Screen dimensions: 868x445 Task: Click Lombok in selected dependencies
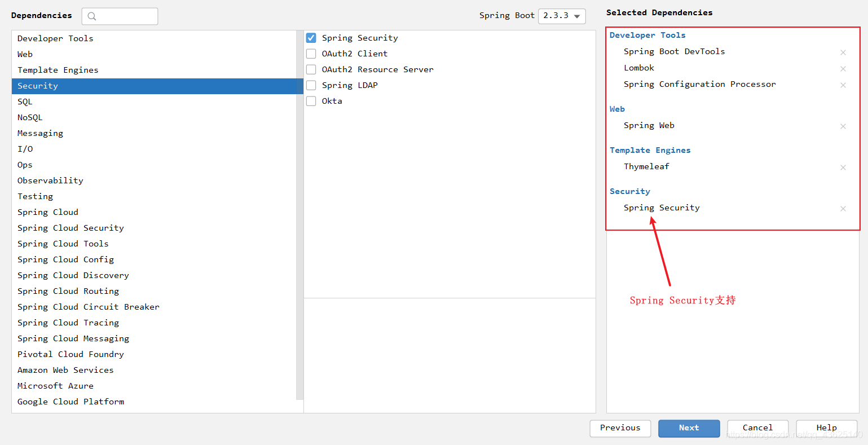click(x=639, y=68)
